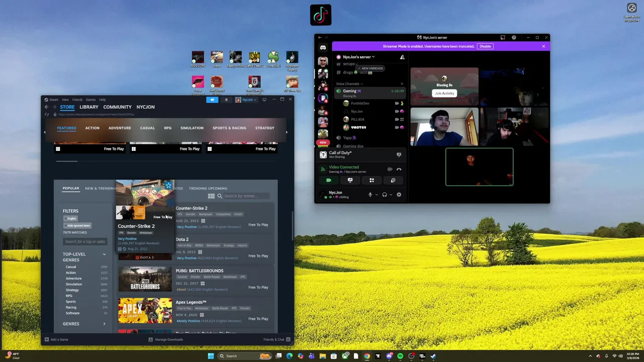The image size is (644, 362).
Task: Select Simulation in top-level genres list
Action: click(73, 284)
